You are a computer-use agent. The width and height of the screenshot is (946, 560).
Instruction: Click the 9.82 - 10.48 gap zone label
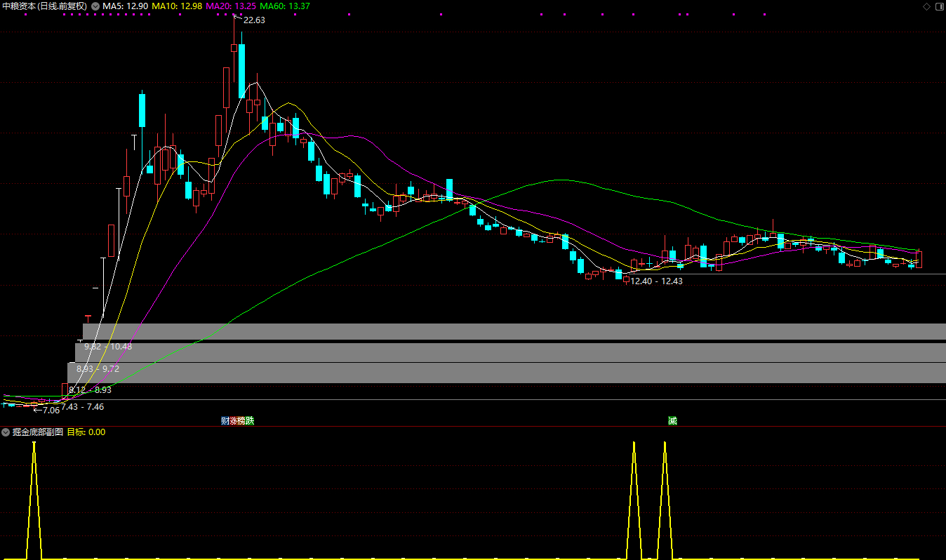[108, 347]
